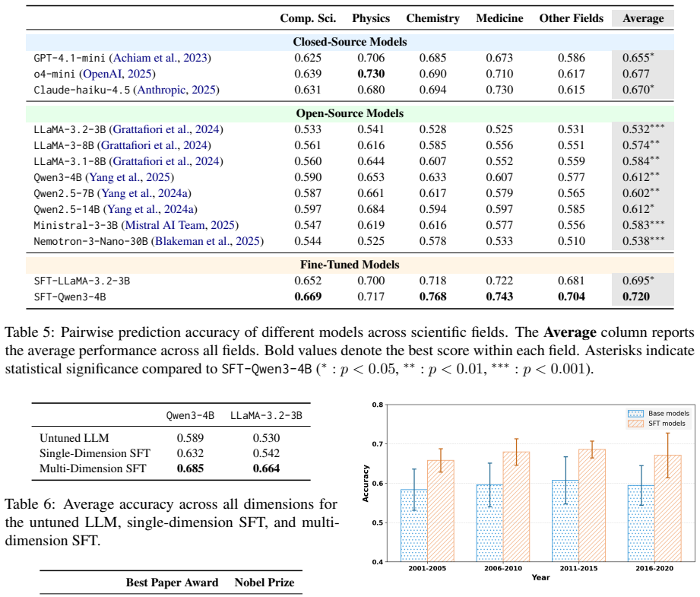The height and width of the screenshot is (597, 700).
Task: Click the Accuracy y-axis label on chart
Action: [x=366, y=484]
